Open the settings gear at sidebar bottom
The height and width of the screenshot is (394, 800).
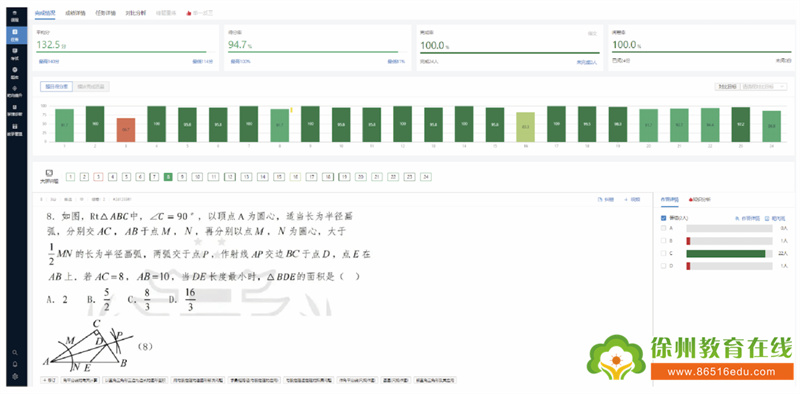pos(15,377)
